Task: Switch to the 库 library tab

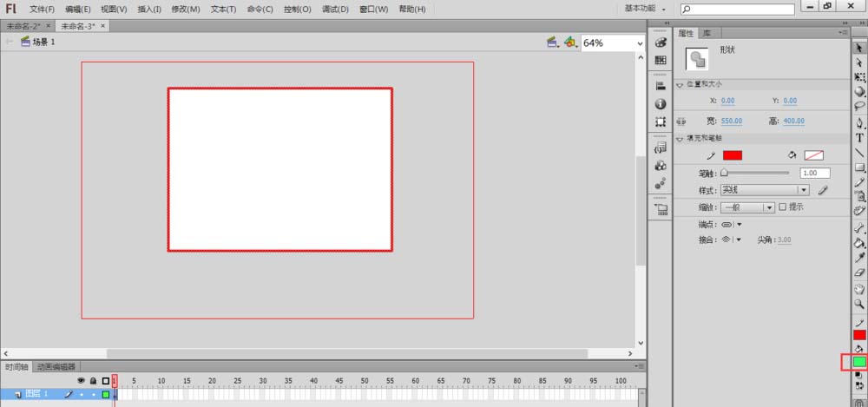Action: pos(707,33)
